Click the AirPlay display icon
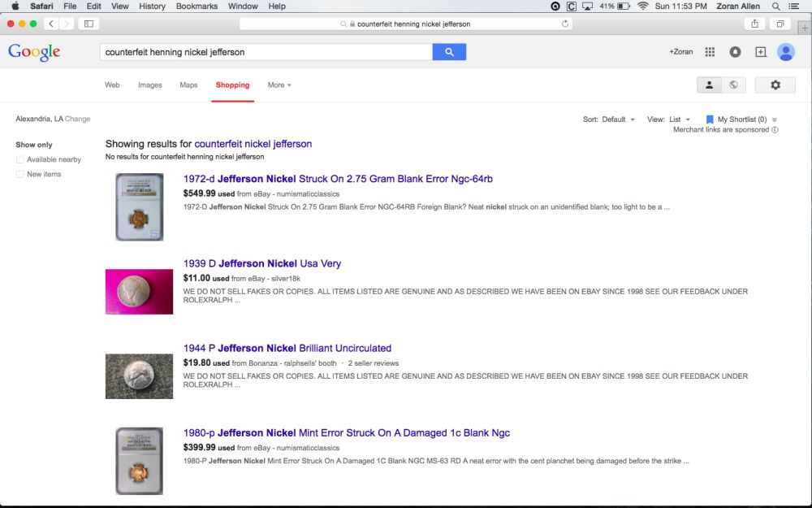 click(x=587, y=7)
